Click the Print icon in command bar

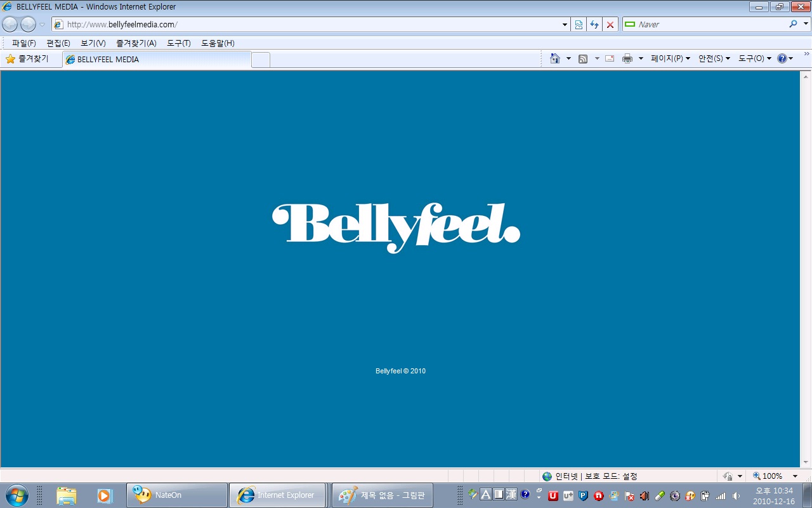click(627, 58)
